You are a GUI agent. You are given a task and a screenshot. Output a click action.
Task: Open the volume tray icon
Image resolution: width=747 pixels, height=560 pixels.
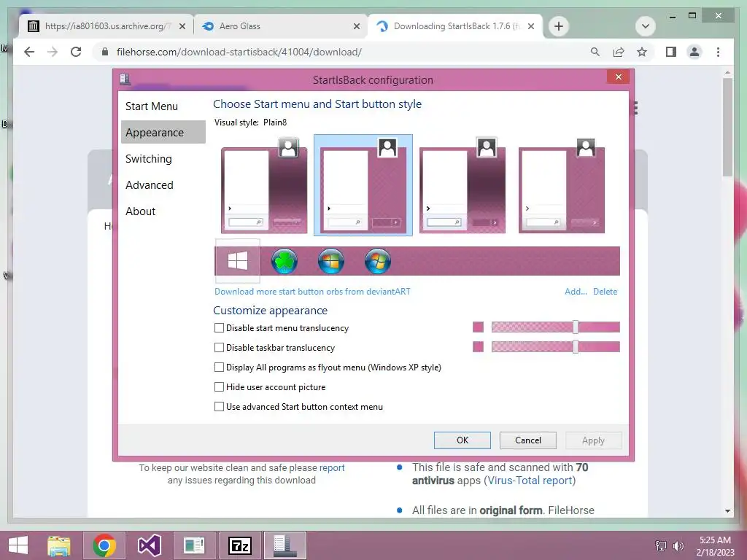678,545
